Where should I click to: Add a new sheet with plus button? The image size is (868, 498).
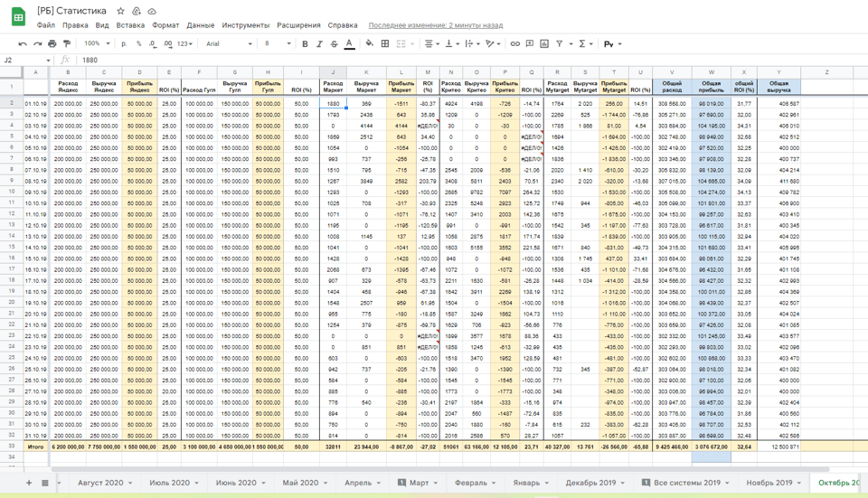pyautogui.click(x=28, y=483)
